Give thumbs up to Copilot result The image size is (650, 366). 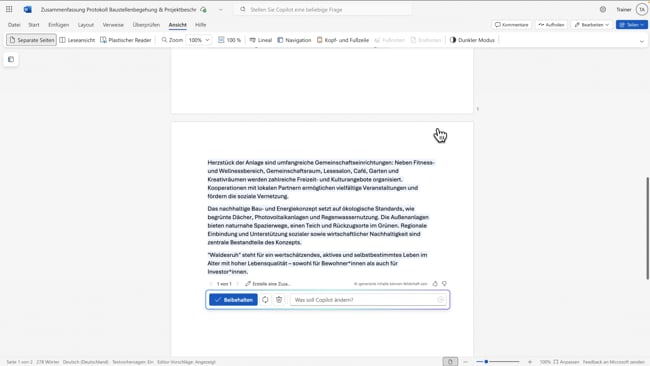click(x=435, y=284)
